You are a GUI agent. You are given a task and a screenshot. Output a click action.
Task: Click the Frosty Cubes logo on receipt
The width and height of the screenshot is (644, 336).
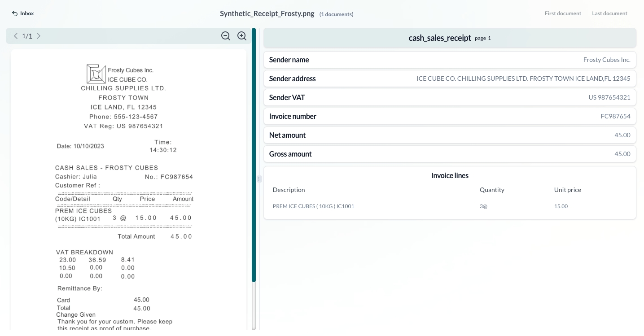click(x=96, y=74)
